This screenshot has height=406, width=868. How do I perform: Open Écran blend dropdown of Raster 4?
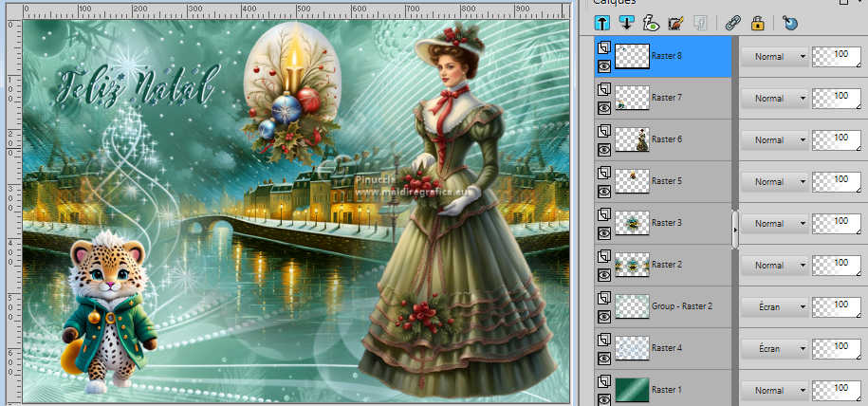[x=774, y=349]
